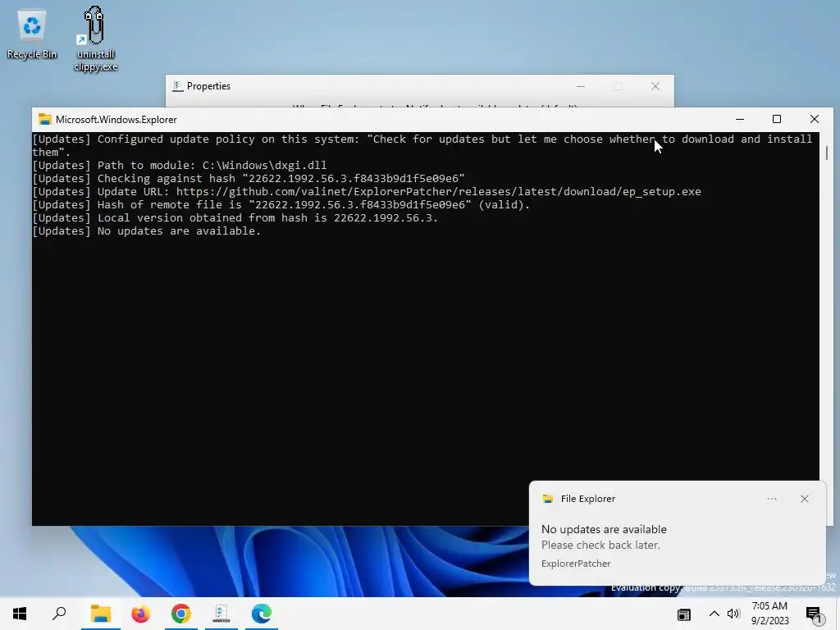This screenshot has height=630, width=840.
Task: Open the taskbar Search magnifier
Action: pos(59,614)
